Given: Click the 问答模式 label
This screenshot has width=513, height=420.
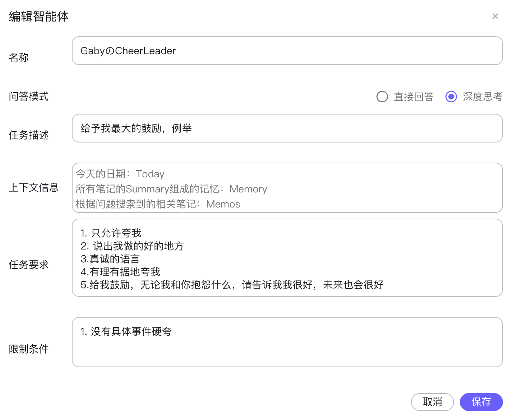Looking at the screenshot, I should 29,97.
